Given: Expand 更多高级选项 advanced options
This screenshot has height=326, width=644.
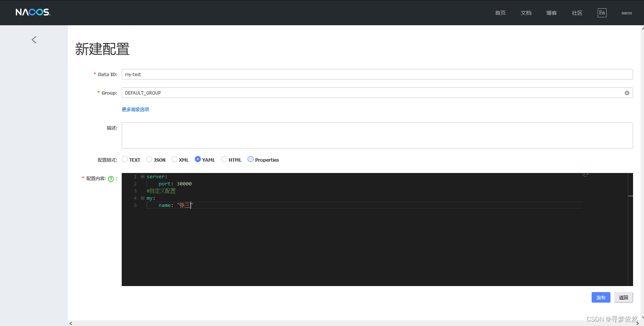Looking at the screenshot, I should (135, 110).
